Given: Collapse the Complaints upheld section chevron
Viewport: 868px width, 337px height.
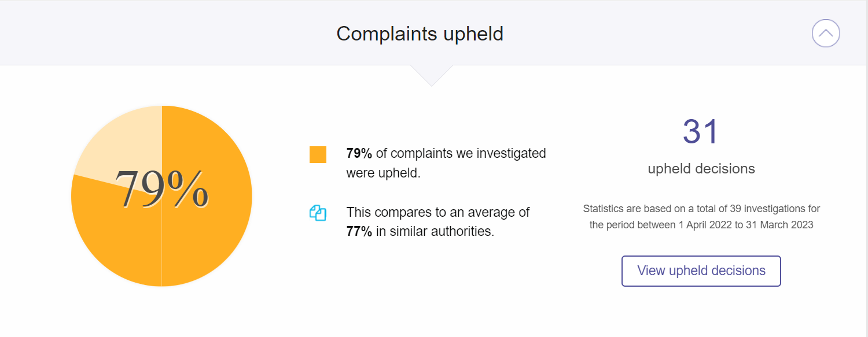Looking at the screenshot, I should pos(826,34).
